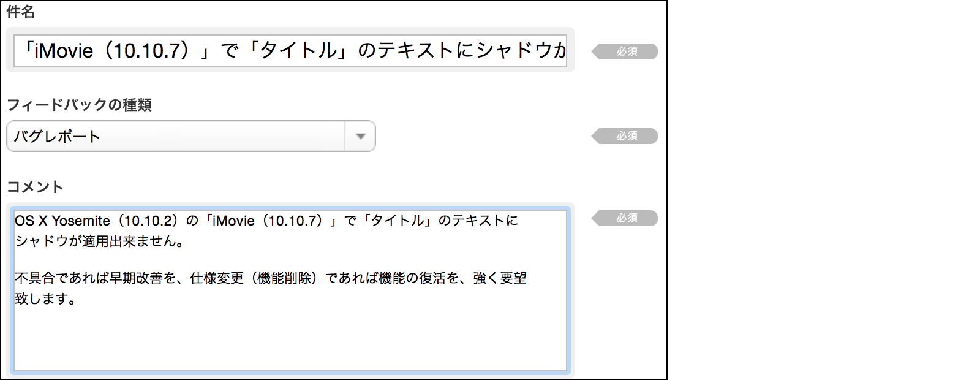Place cursor on the "OS X Yosemite" text in comment
Viewport: 980px width, 380px height.
[x=62, y=221]
